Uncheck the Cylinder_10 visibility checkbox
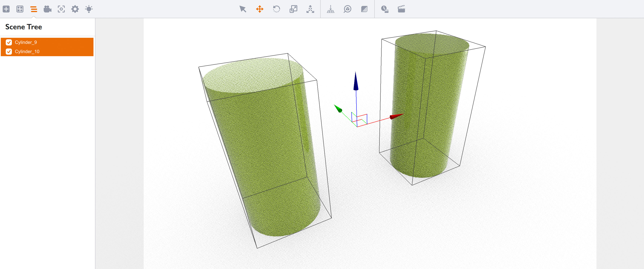Viewport: 644px width, 269px height. 9,52
